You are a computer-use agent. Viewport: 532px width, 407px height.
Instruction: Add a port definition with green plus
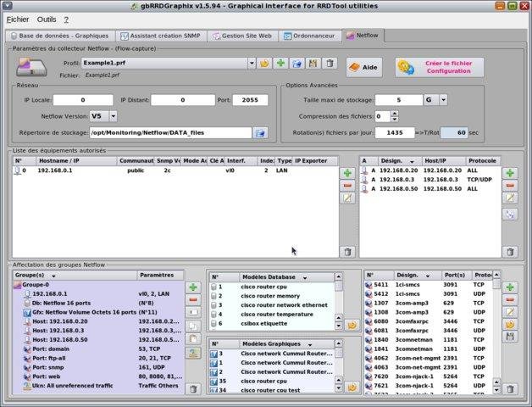coord(510,287)
